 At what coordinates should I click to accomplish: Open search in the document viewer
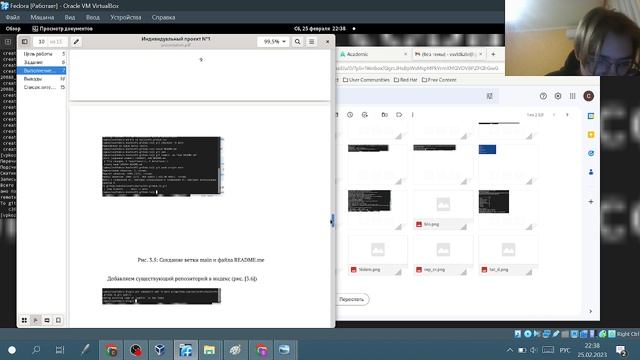tap(298, 42)
